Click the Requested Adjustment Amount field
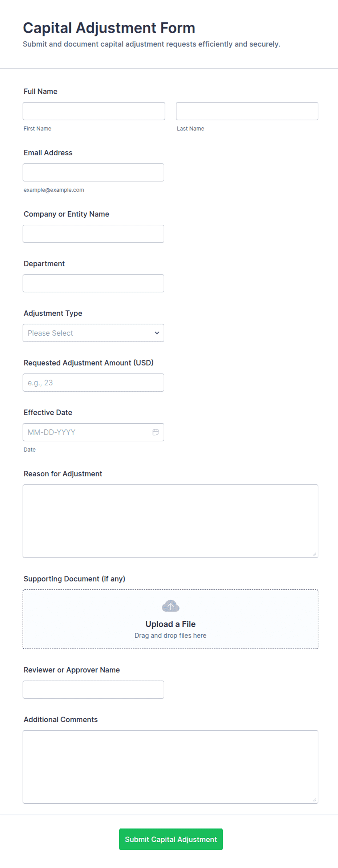338x868 pixels. (93, 383)
